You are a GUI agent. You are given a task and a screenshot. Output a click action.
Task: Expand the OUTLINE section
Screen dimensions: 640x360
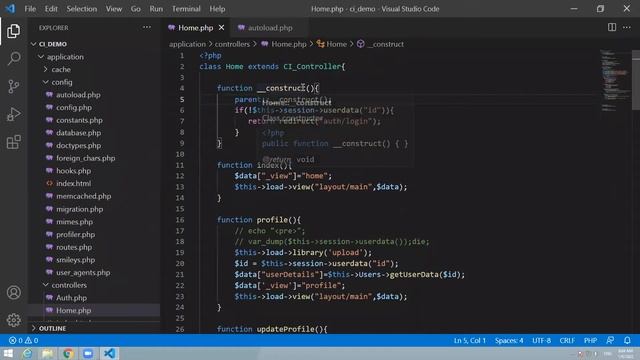52,328
